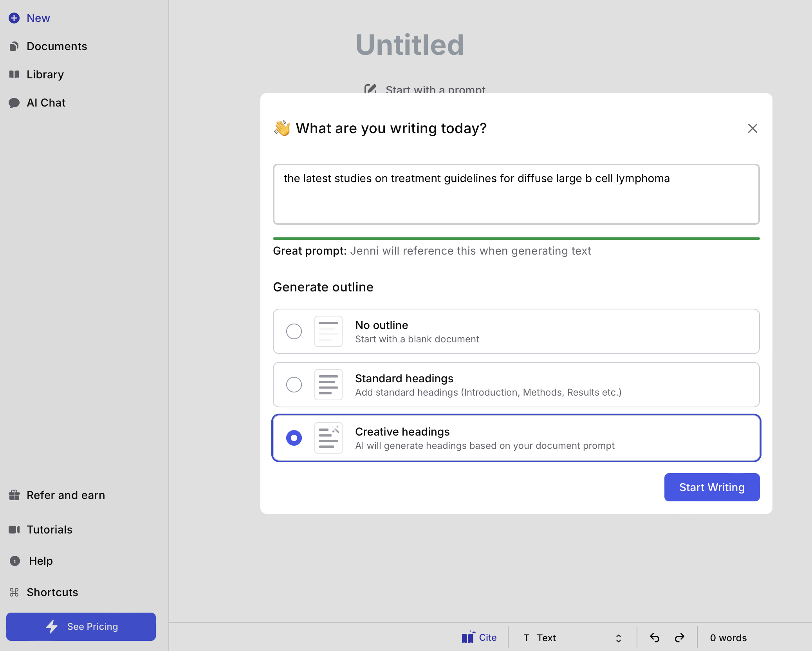Screen dimensions: 812x651
Task: Click the undo arrow icon
Action: click(655, 638)
